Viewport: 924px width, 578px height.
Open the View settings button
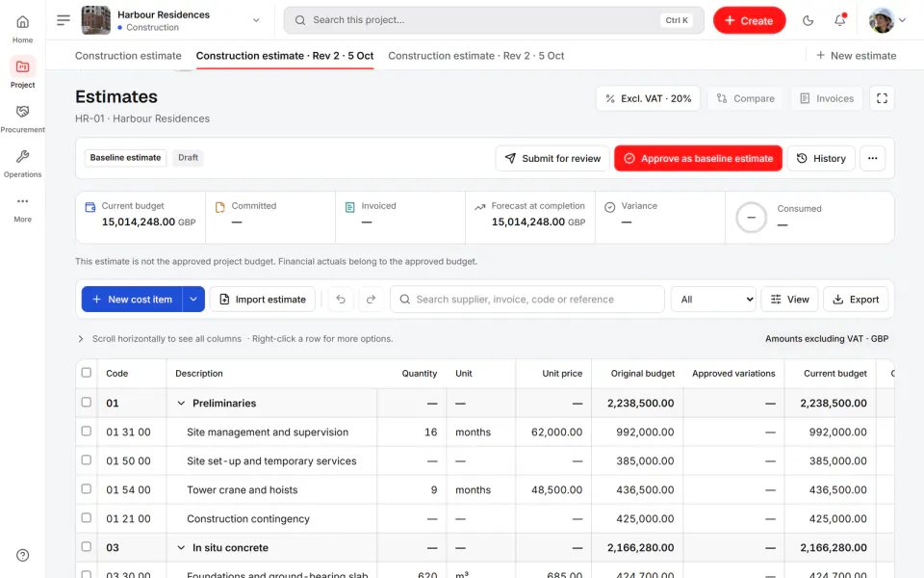[x=789, y=299]
